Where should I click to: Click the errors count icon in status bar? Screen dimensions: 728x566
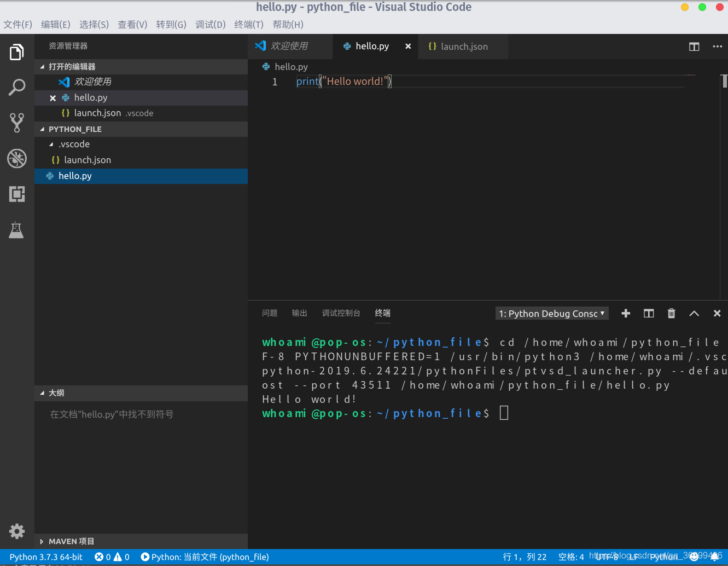(99, 557)
